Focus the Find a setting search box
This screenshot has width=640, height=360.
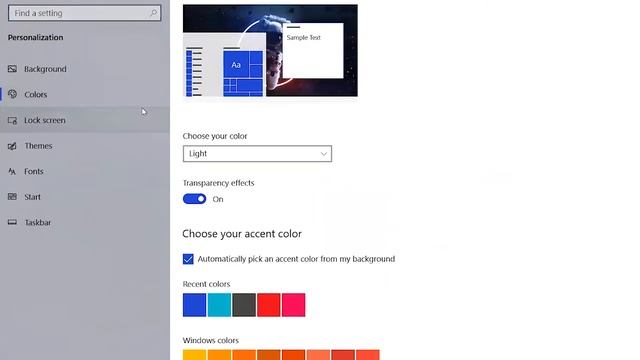tap(84, 13)
